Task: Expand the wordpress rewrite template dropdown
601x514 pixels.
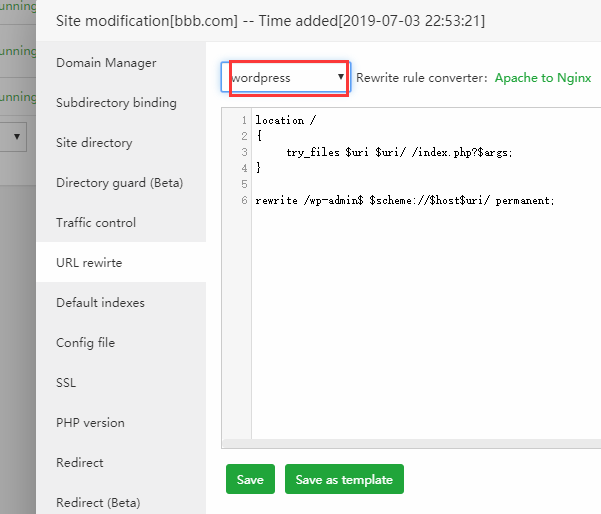Action: click(x=285, y=78)
